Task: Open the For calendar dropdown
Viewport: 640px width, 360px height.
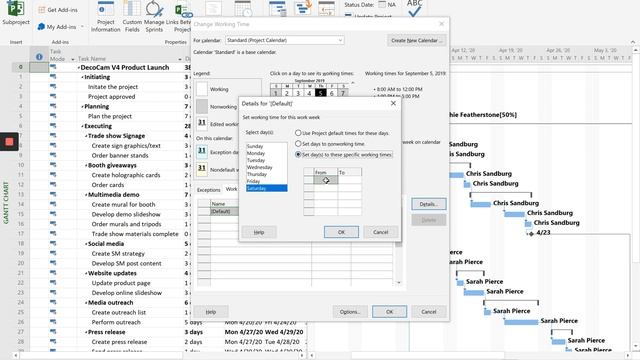Action: pos(284,40)
